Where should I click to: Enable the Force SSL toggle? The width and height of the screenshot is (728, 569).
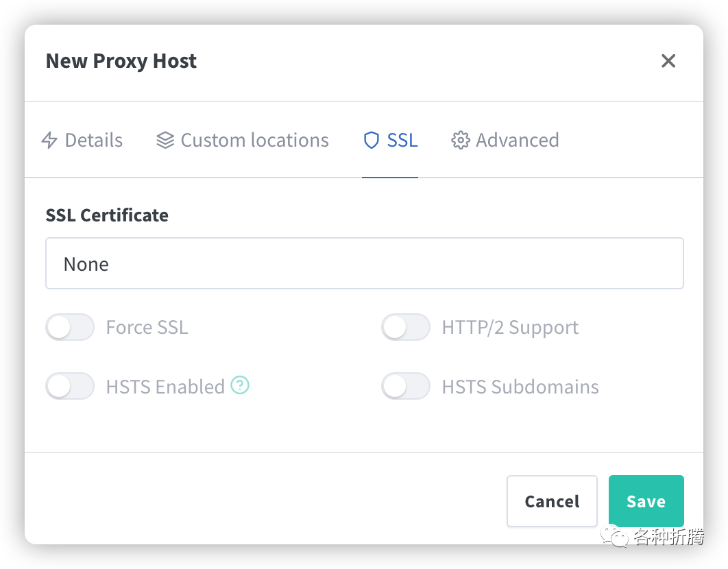pyautogui.click(x=70, y=327)
